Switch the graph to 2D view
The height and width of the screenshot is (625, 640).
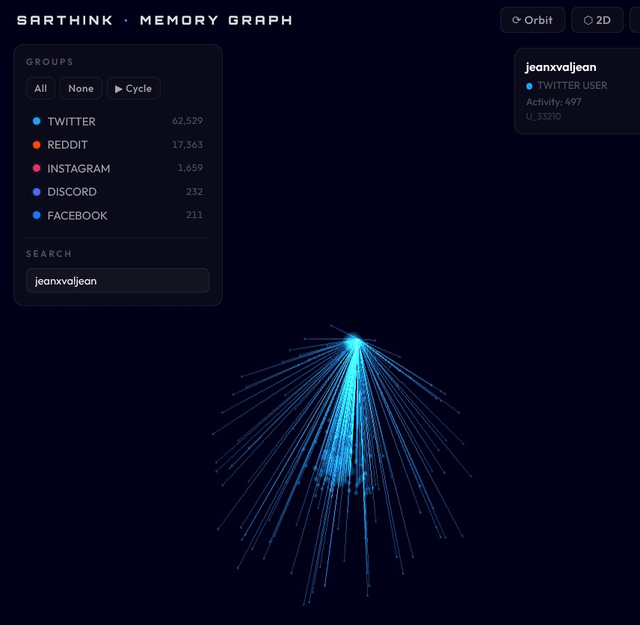click(596, 20)
